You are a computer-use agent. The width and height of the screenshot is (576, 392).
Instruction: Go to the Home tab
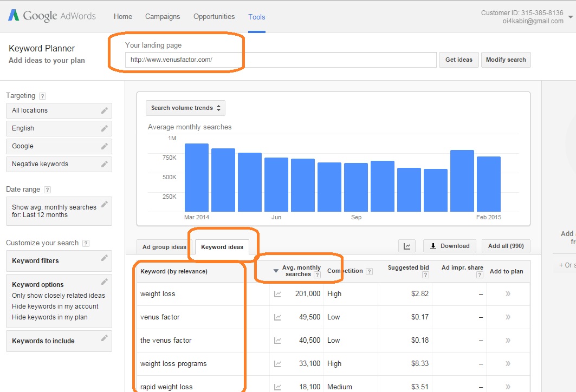point(123,17)
